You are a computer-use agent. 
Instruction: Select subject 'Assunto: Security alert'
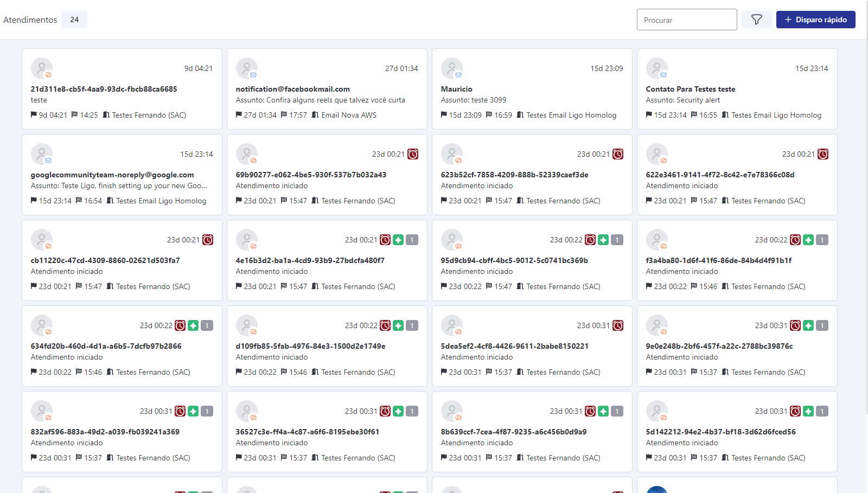coord(683,100)
